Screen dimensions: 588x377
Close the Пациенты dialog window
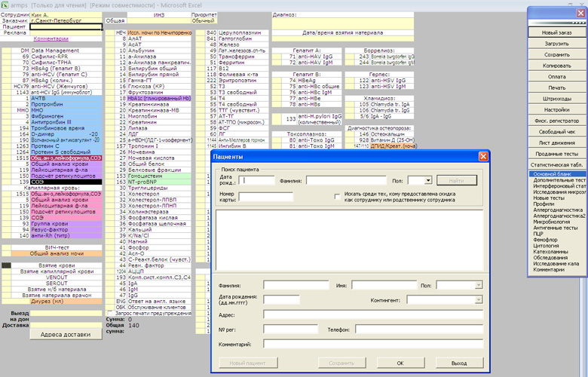(483, 156)
